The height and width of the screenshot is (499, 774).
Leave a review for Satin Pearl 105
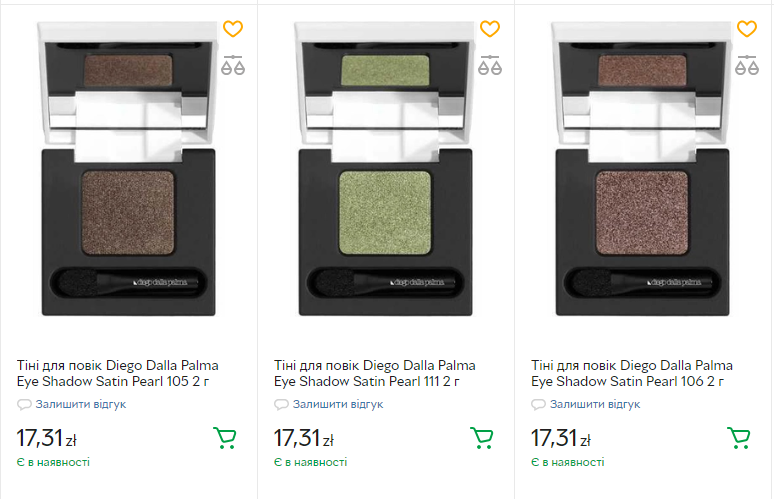[x=80, y=404]
